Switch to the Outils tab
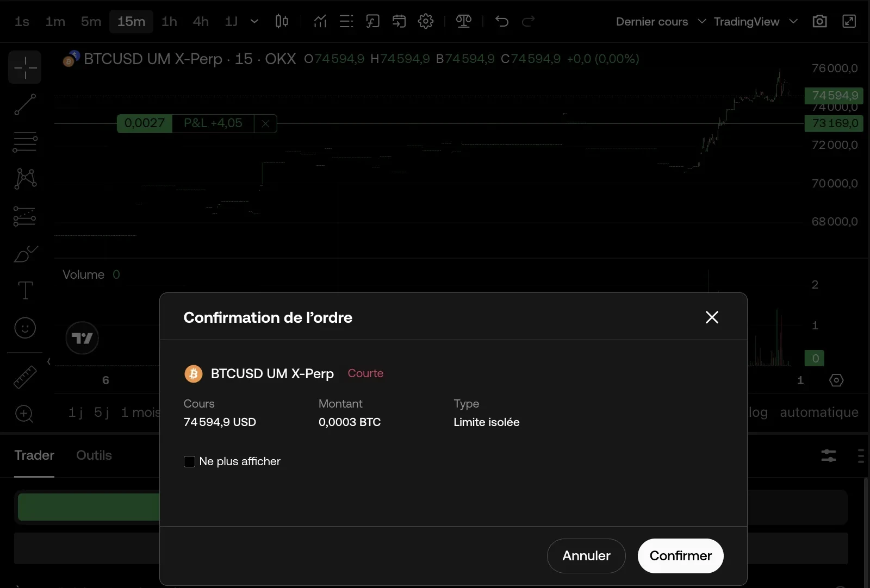Viewport: 870px width, 588px height. tap(94, 455)
